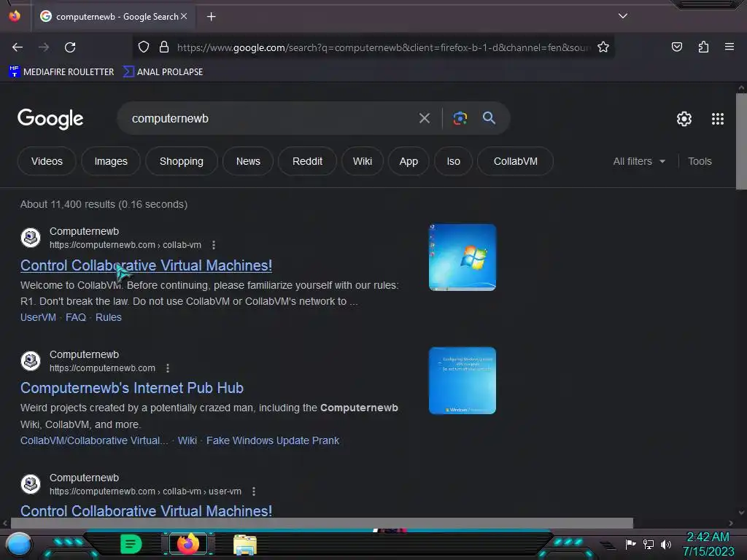The height and width of the screenshot is (560, 747).
Task: Filter results by Iso
Action: (x=454, y=161)
